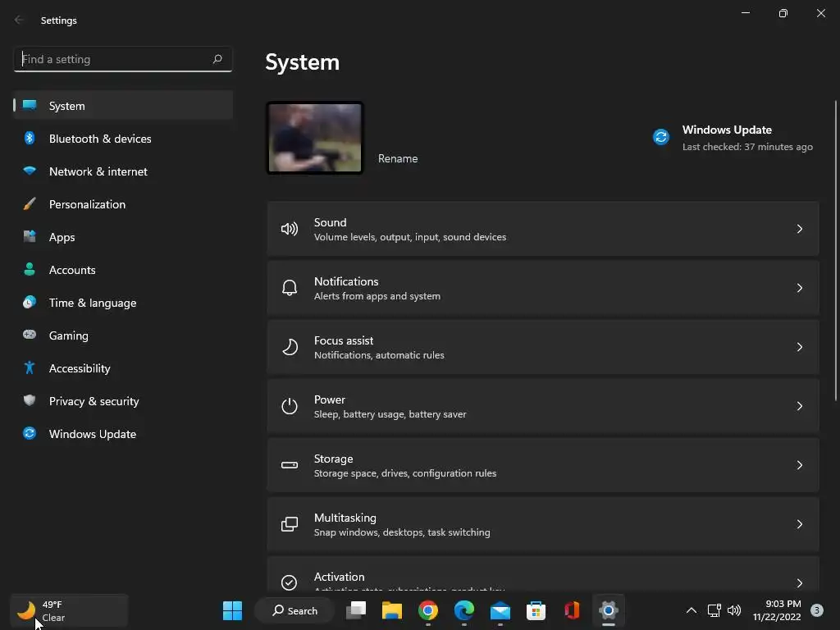Select Windows Update in sidebar
The width and height of the screenshot is (840, 630).
point(123,433)
